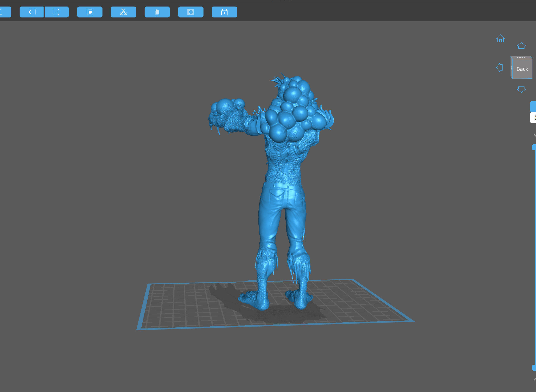
Task: Rotate view with the left arrow beside cube
Action: 499,67
